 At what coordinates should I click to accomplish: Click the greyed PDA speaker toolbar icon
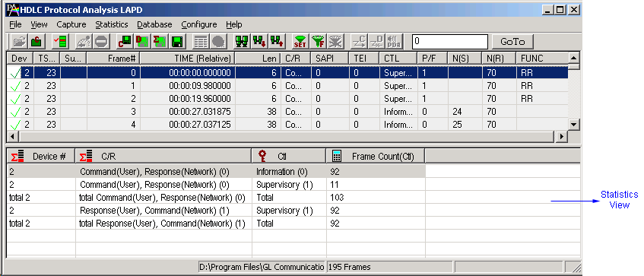click(x=395, y=42)
